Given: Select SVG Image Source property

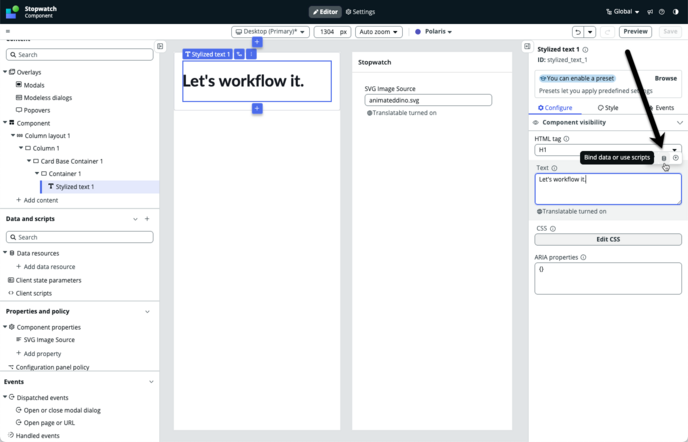Looking at the screenshot, I should coord(45,340).
